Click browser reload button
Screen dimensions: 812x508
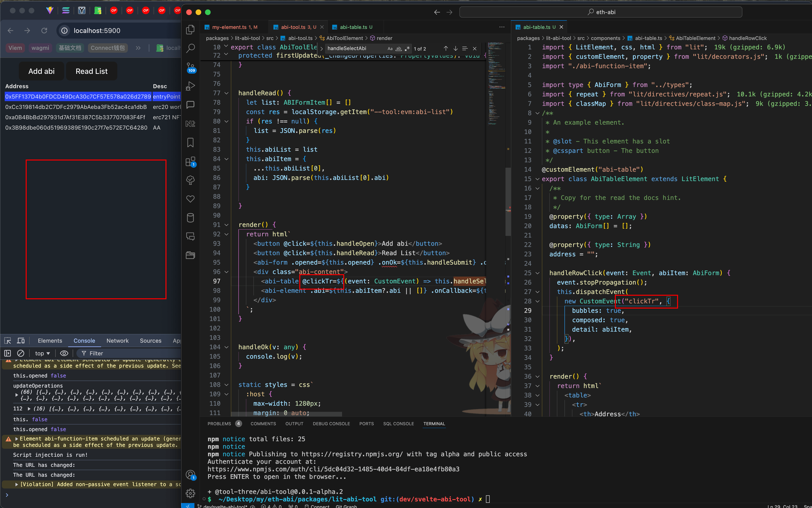pos(44,31)
